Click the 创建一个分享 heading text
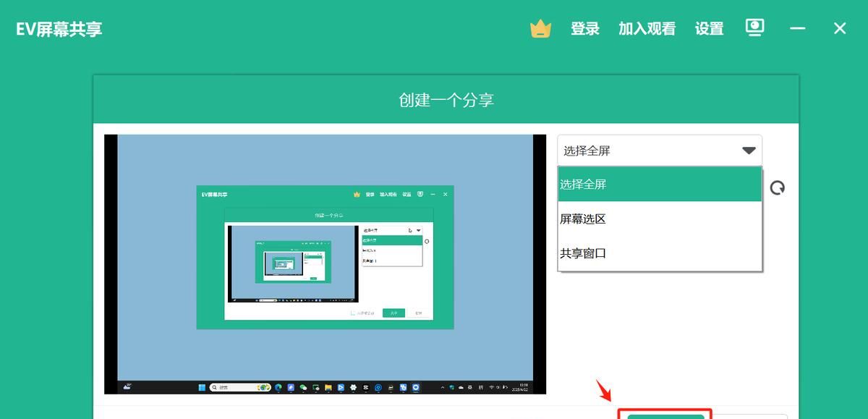The image size is (868, 419). point(446,100)
